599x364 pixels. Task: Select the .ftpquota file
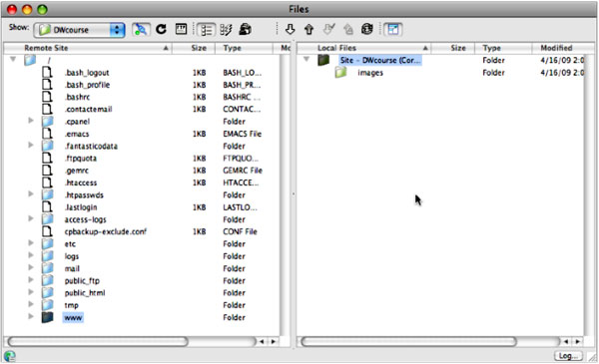tap(81, 159)
